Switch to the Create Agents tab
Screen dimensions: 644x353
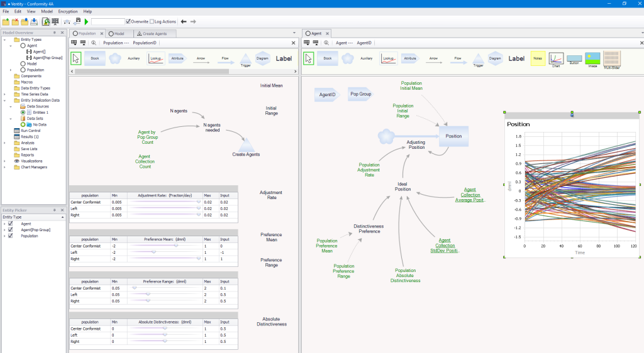(x=154, y=33)
